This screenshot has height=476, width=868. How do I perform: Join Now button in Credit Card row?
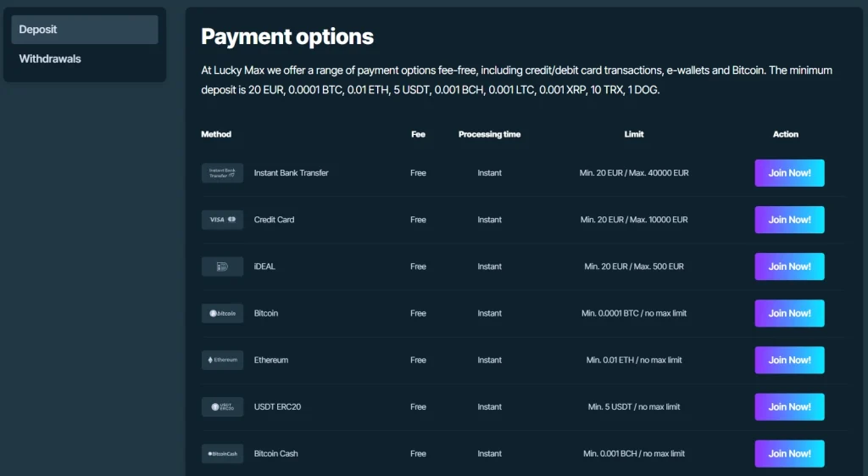click(x=789, y=220)
